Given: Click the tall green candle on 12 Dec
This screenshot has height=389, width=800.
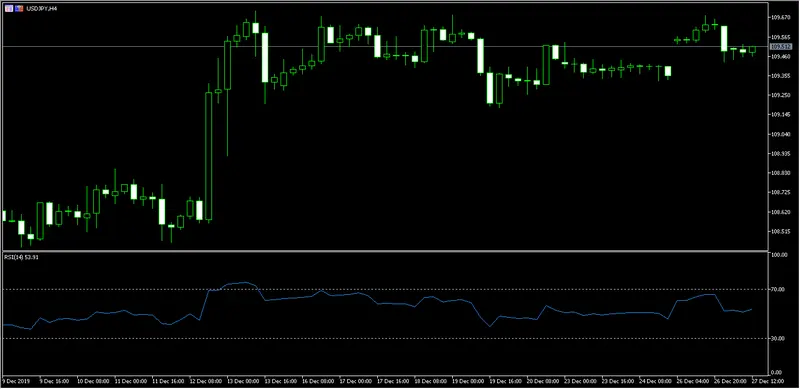Looking at the screenshot, I should click(208, 156).
